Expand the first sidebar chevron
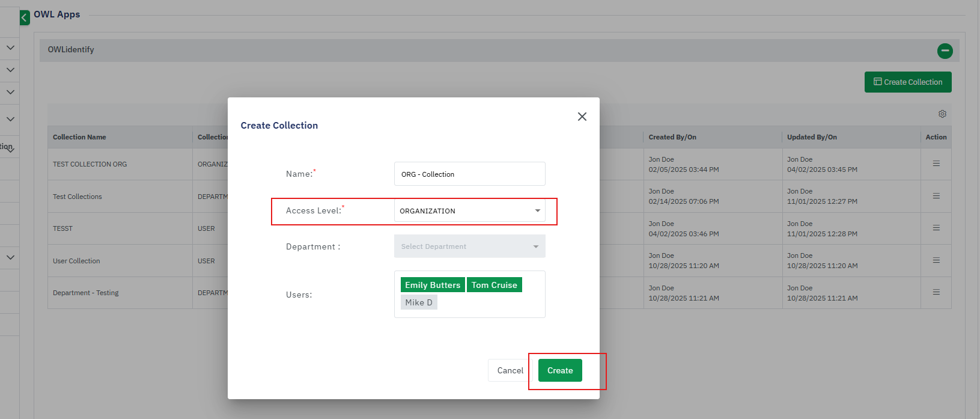Image resolution: width=980 pixels, height=419 pixels. coord(10,47)
